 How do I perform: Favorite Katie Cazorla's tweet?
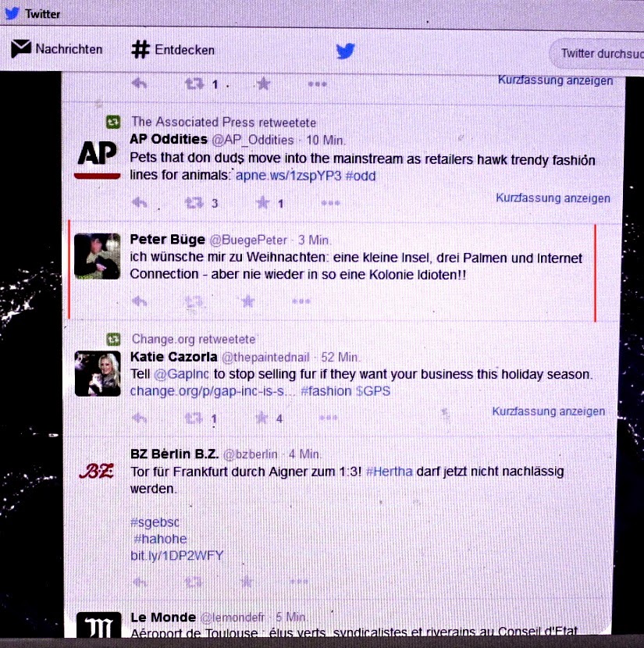pos(262,418)
